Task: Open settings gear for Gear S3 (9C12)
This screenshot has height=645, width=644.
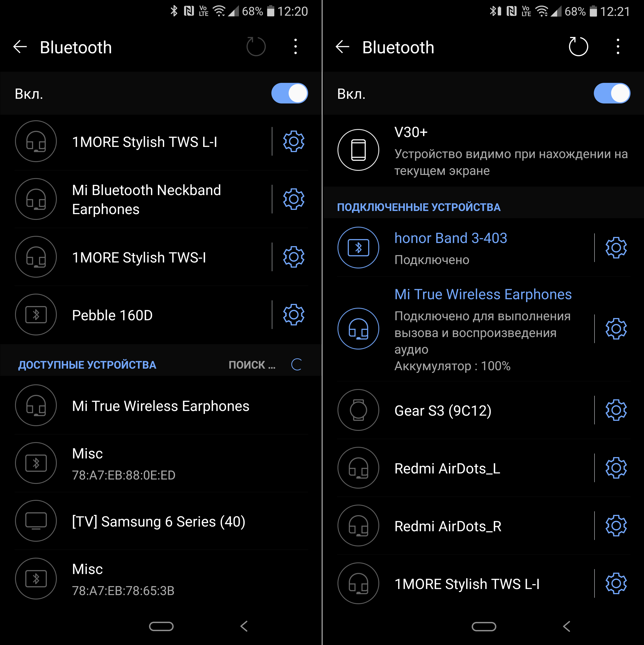Action: pos(616,410)
